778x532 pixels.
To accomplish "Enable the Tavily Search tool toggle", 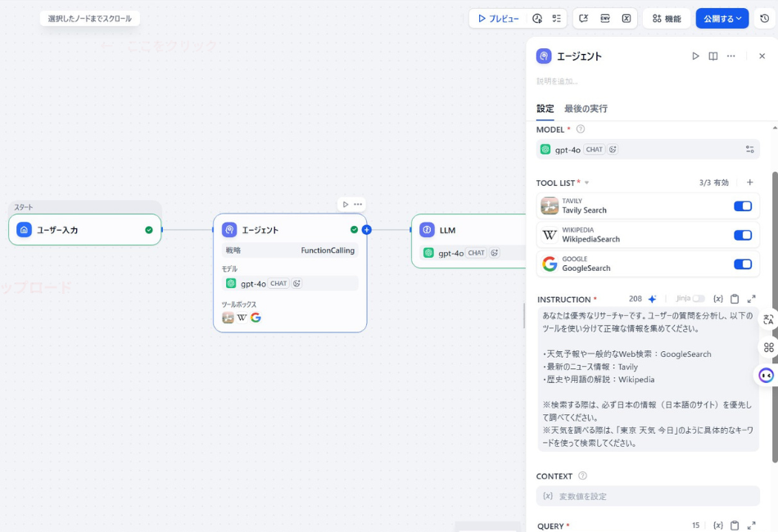I will [743, 206].
